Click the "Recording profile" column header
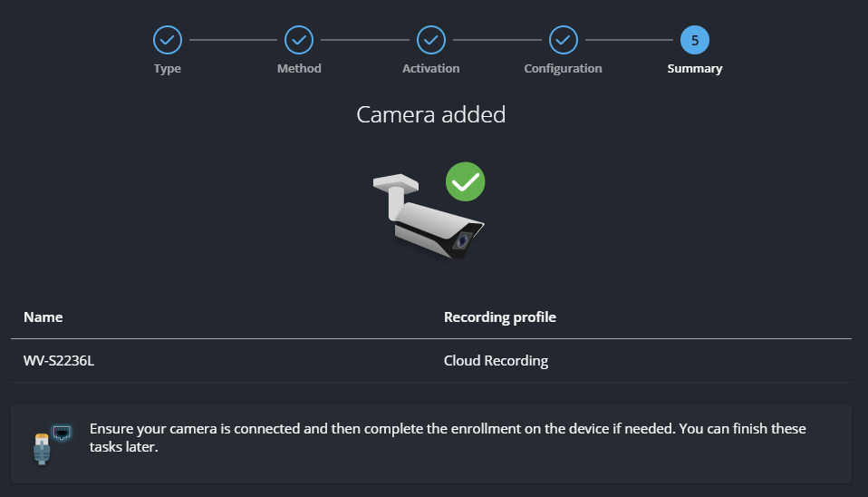This screenshot has height=497, width=868. click(499, 317)
